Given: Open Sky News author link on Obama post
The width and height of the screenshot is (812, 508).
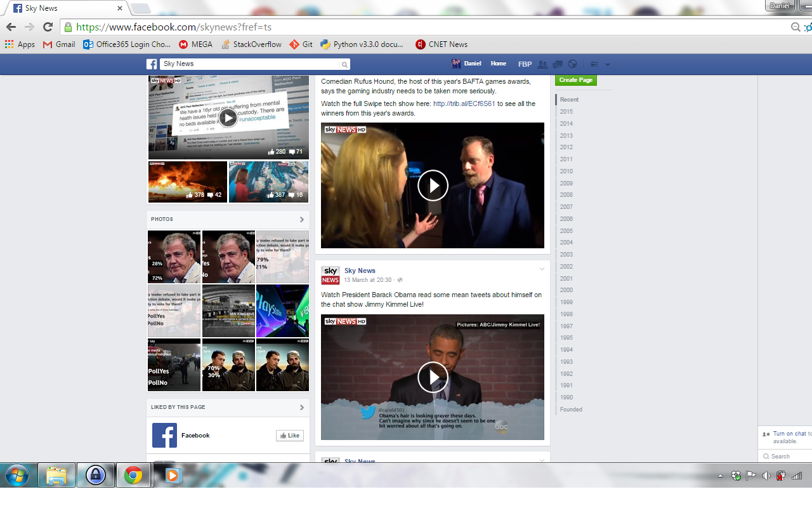Looking at the screenshot, I should [x=360, y=271].
